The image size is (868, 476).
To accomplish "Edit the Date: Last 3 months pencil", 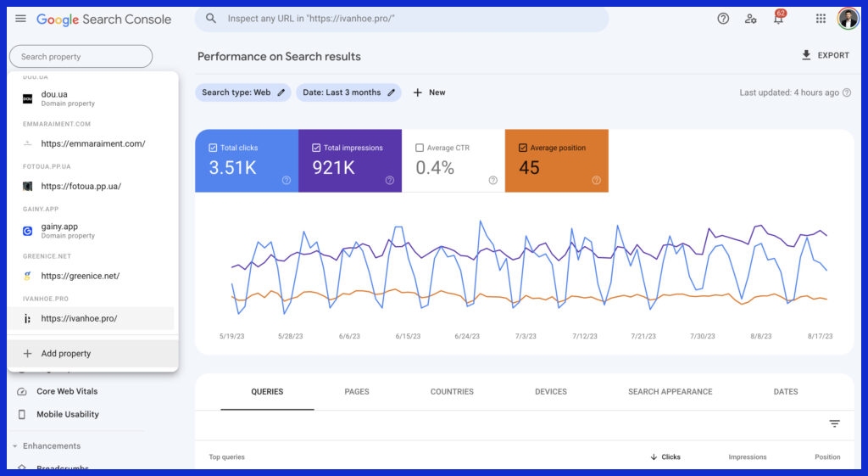I will (392, 92).
